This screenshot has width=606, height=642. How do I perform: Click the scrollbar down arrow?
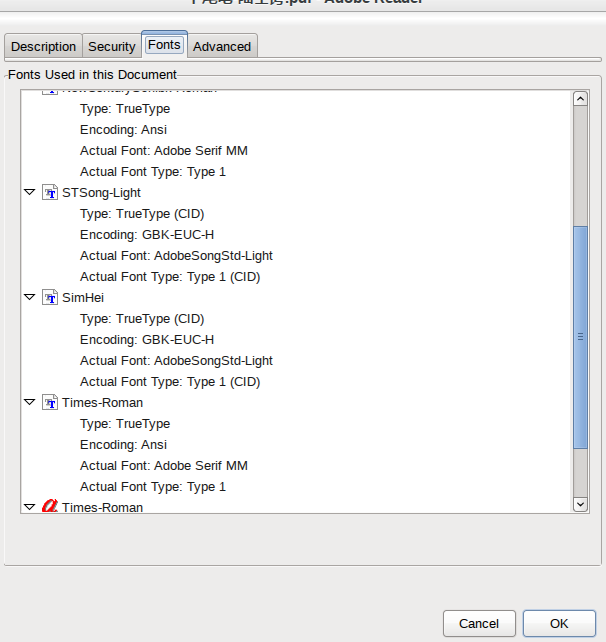pos(580,504)
